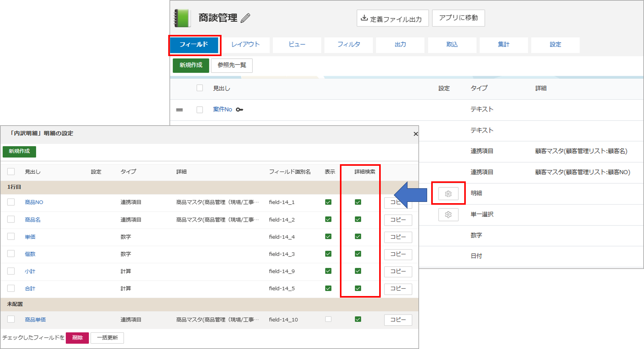This screenshot has width=644, height=349.
Task: Select all fields with dialog header checkbox
Action: tap(11, 172)
